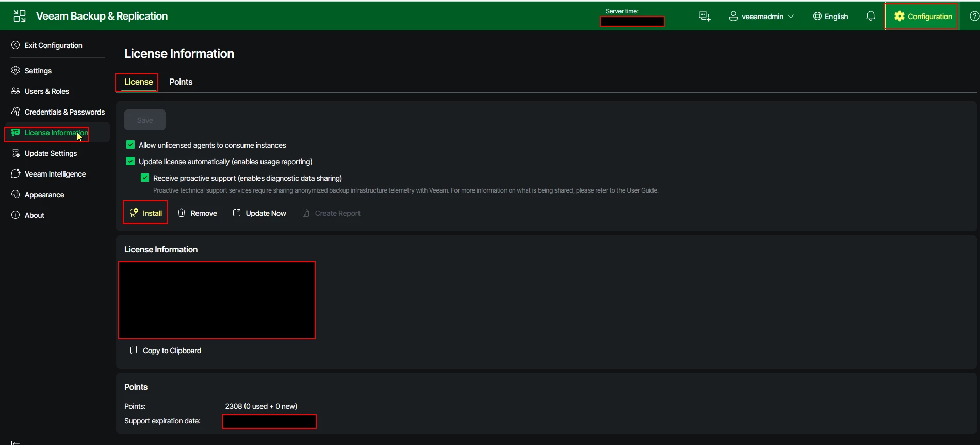The width and height of the screenshot is (980, 445).
Task: Click the points value 2308 (0 used + 0 new)
Action: (261, 406)
